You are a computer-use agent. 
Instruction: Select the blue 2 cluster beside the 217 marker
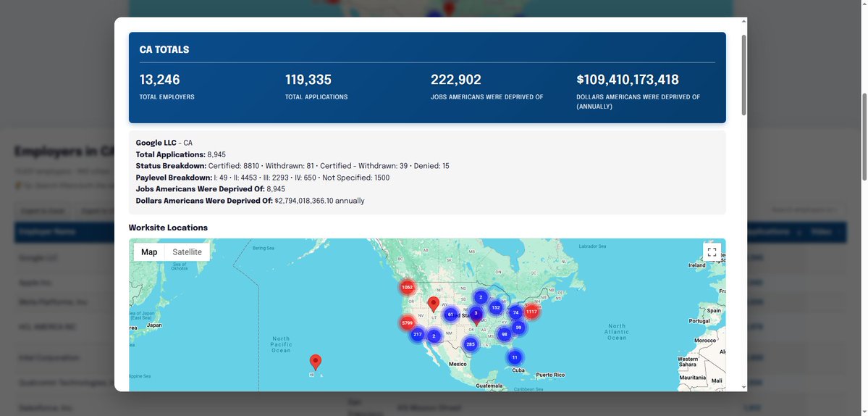tap(434, 336)
